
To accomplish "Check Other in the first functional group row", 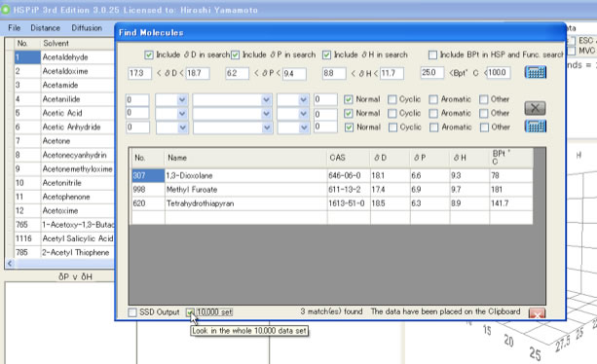I will click(x=483, y=99).
